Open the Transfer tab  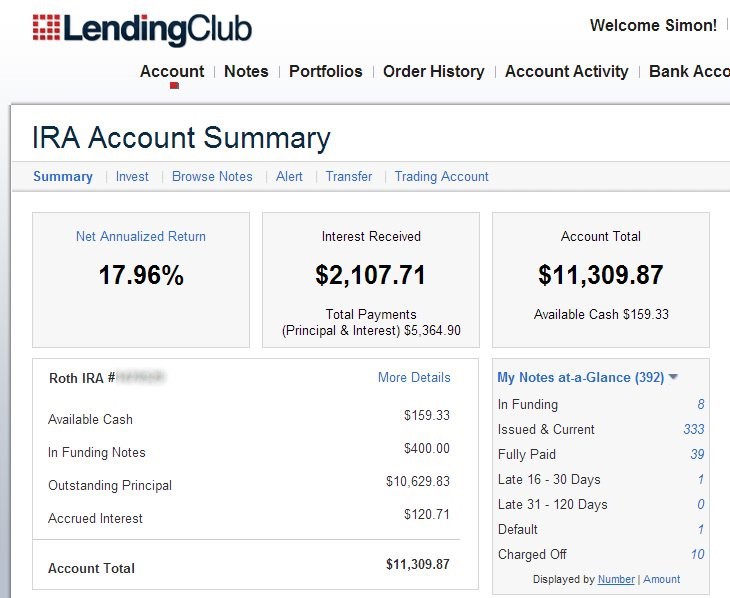pyautogui.click(x=349, y=177)
